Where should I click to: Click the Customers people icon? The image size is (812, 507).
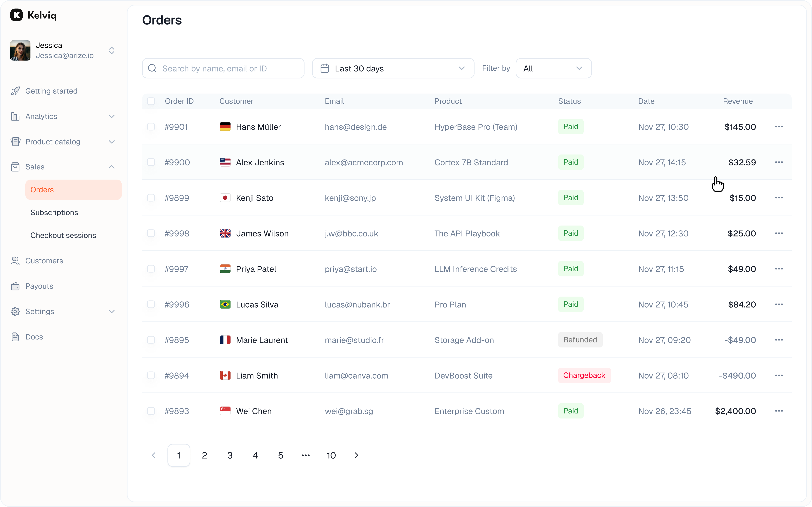(x=15, y=261)
